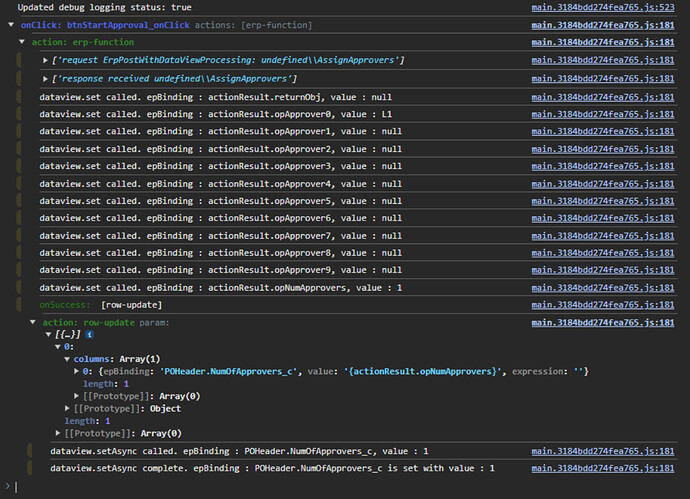Viewport: 690px width, 499px height.
Task: Collapse the columns: Array(1) node
Action: pyautogui.click(x=67, y=360)
